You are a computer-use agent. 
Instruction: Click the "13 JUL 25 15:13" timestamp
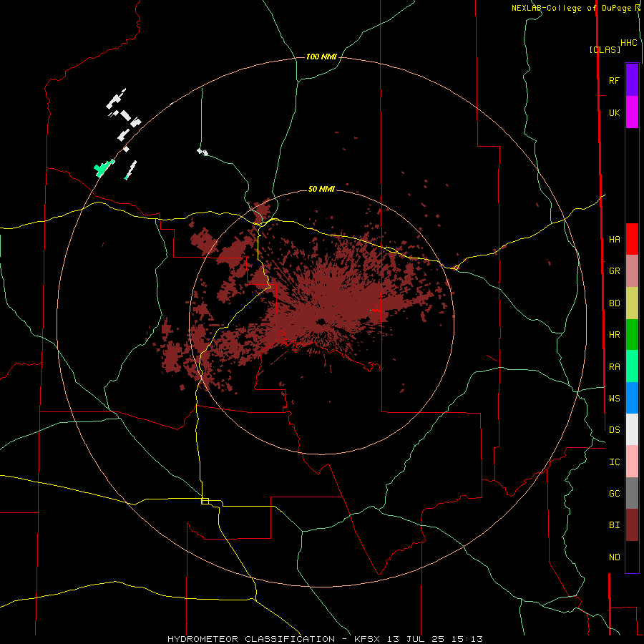[435, 639]
